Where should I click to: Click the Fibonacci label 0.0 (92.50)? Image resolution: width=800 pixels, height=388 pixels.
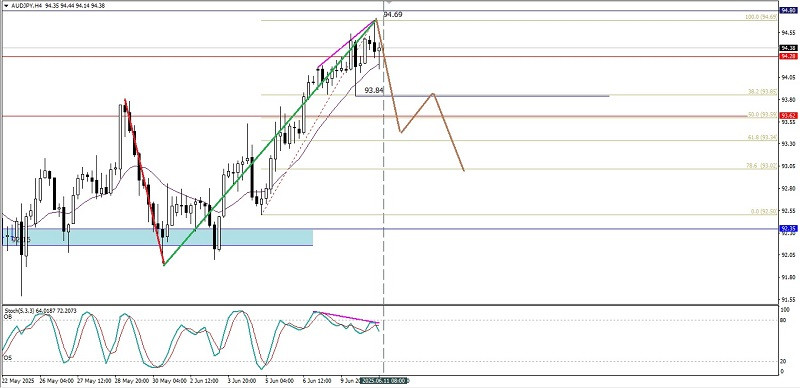coord(763,211)
